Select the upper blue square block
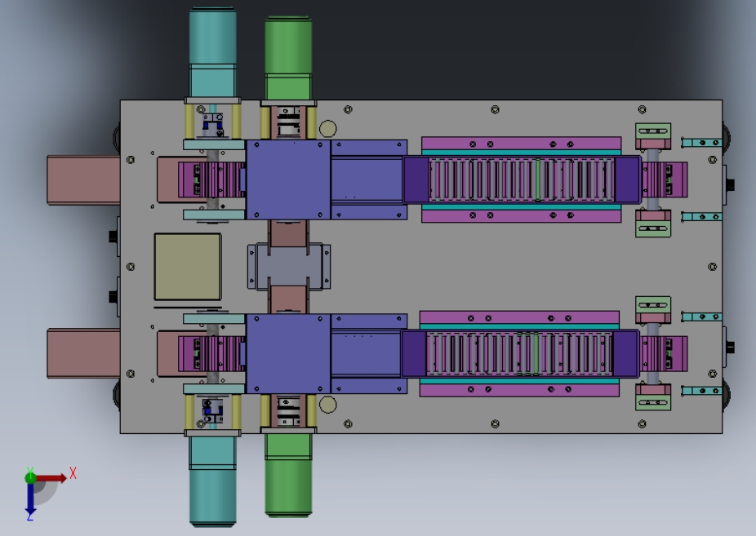 pyautogui.click(x=288, y=179)
